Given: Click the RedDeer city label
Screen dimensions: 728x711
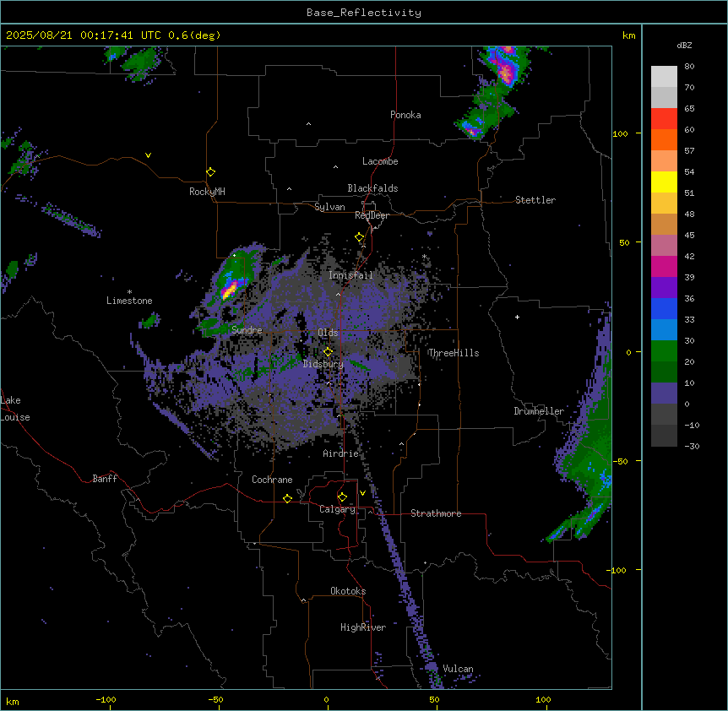Looking at the screenshot, I should click(372, 215).
